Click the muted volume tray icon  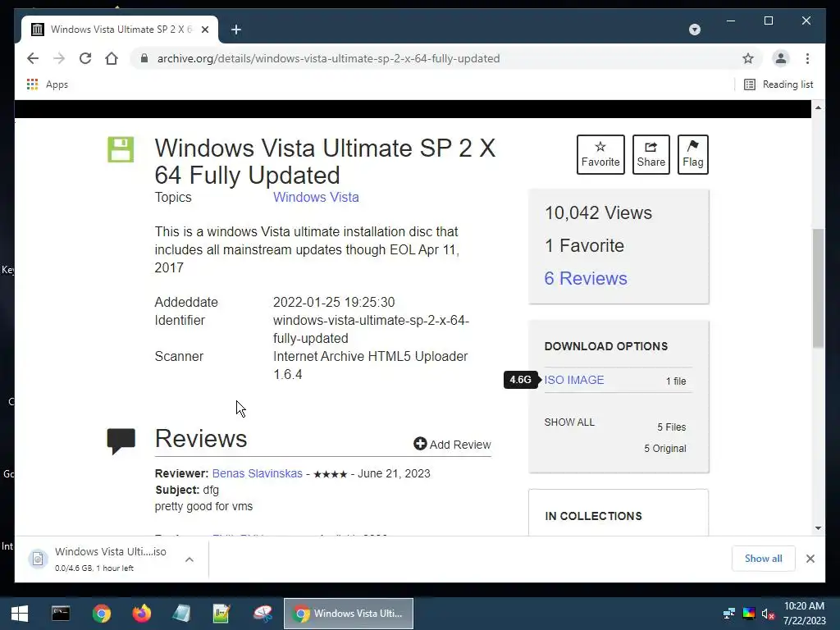coord(768,614)
